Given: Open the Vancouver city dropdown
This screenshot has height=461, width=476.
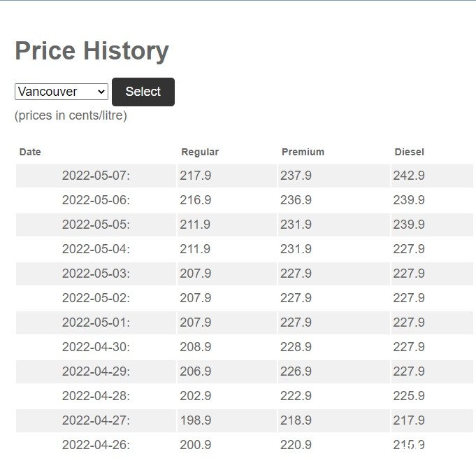Looking at the screenshot, I should point(62,92).
